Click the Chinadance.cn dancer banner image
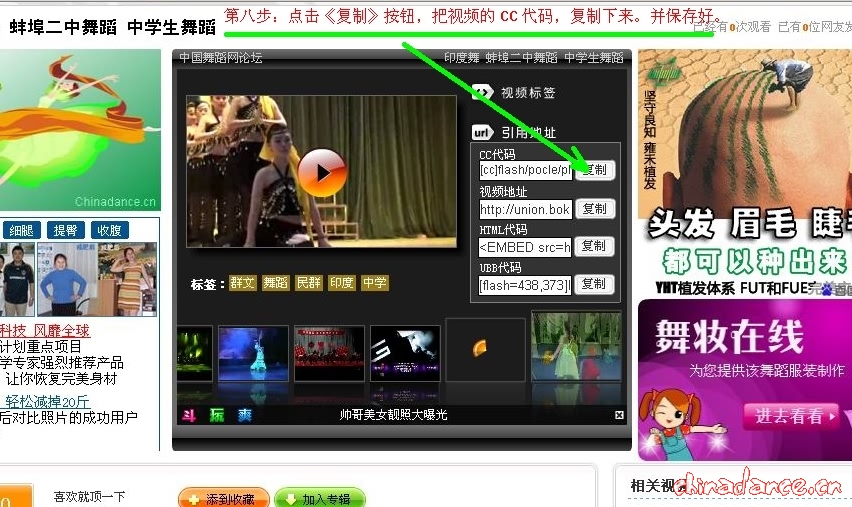 pos(80,130)
